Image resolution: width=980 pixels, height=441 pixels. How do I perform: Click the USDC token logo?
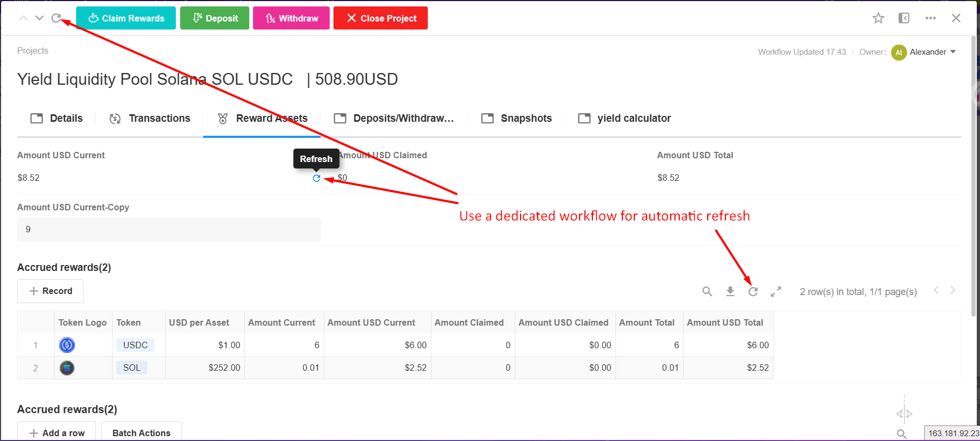click(x=67, y=345)
